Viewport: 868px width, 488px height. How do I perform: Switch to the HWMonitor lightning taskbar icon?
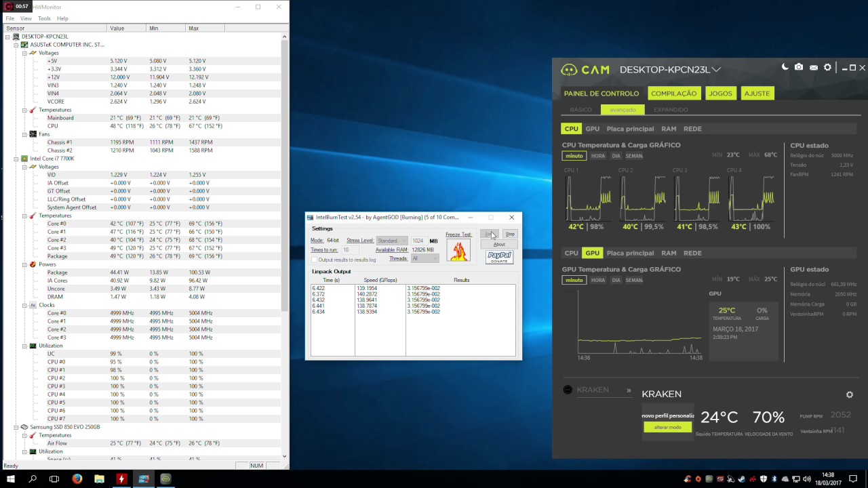(121, 479)
